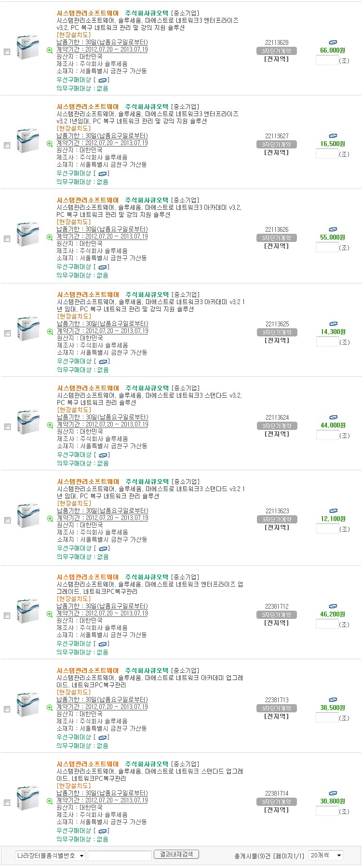Click the magnifier icon for item 22113626
This screenshot has width=362, height=868.
pos(50,237)
